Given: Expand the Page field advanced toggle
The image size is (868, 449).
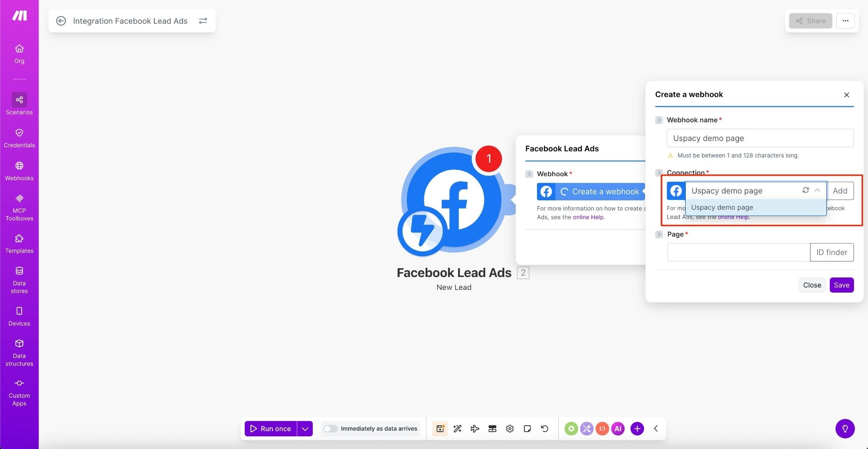Looking at the screenshot, I should [x=659, y=234].
